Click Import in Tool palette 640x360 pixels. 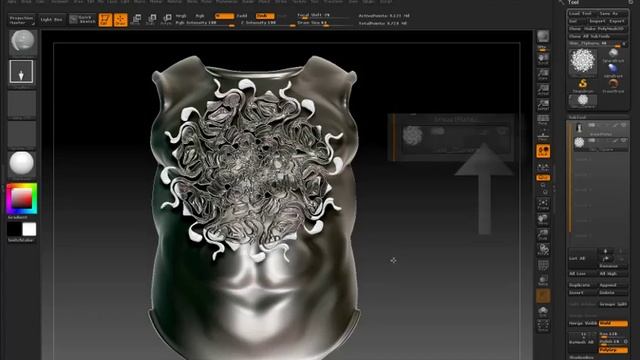pos(597,21)
